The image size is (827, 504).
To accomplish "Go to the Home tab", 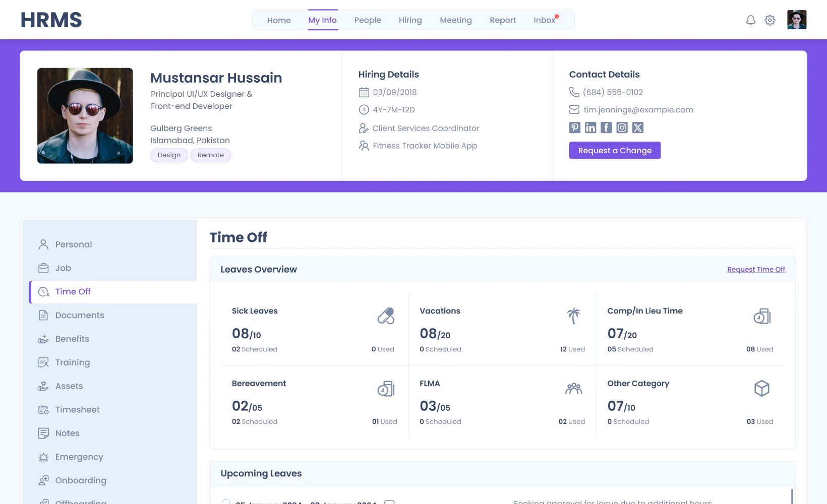I will [x=279, y=20].
